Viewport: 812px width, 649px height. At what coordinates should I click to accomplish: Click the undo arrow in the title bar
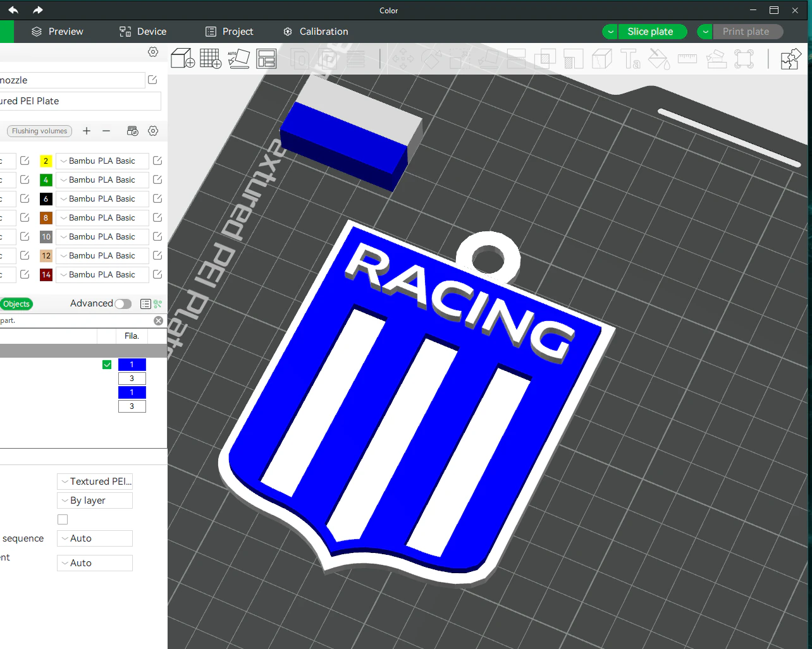coord(13,10)
